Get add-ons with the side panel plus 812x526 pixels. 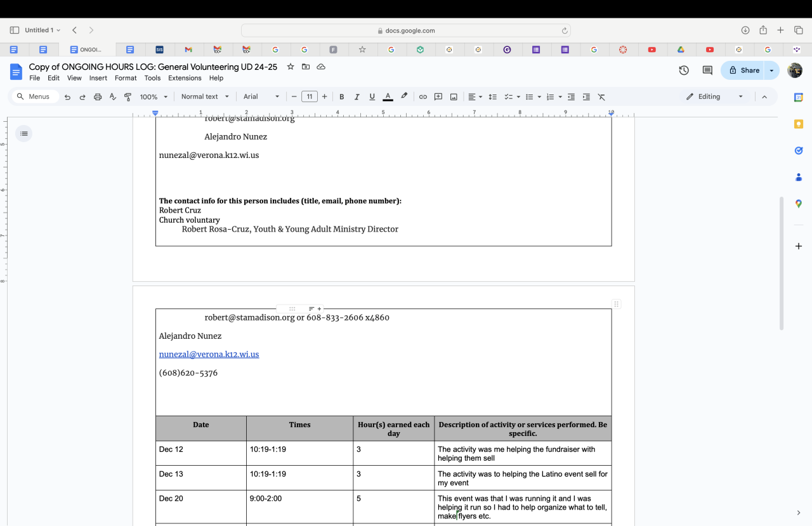799,246
